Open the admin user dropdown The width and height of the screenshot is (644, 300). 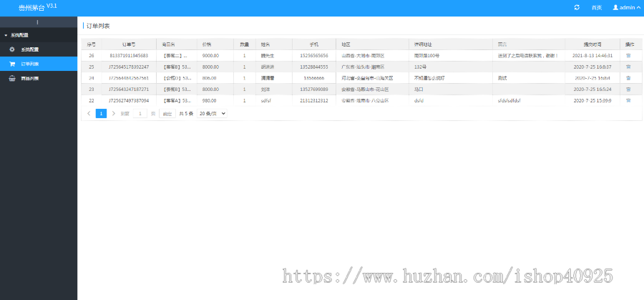(x=626, y=7)
